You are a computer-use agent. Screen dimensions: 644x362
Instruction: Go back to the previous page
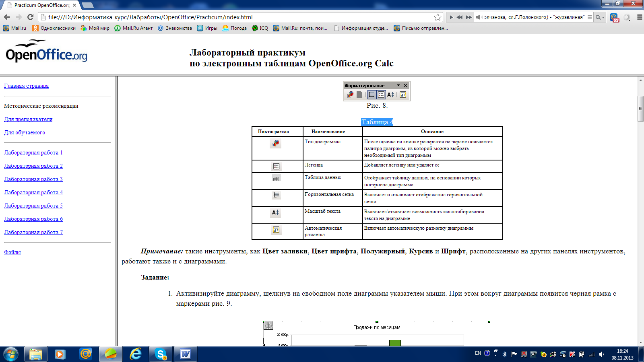[7, 17]
